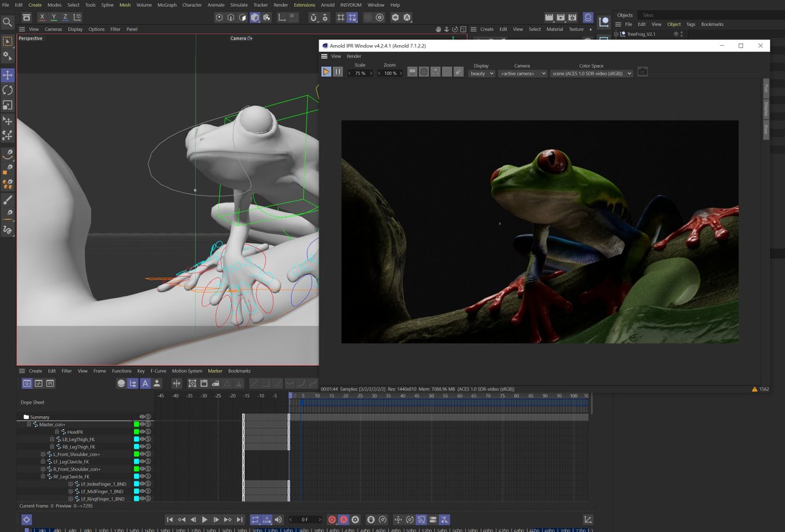Toggle timeline sound speaker button
This screenshot has width=785, height=532.
click(x=279, y=520)
